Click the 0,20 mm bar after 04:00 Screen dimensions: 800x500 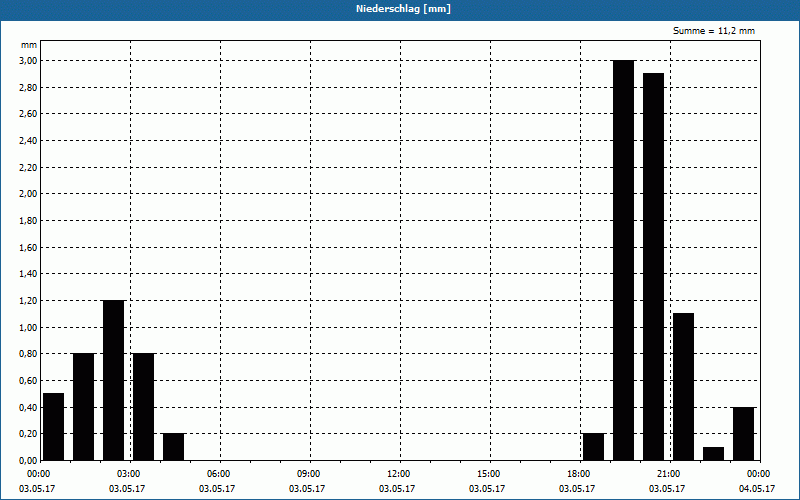pos(173,447)
